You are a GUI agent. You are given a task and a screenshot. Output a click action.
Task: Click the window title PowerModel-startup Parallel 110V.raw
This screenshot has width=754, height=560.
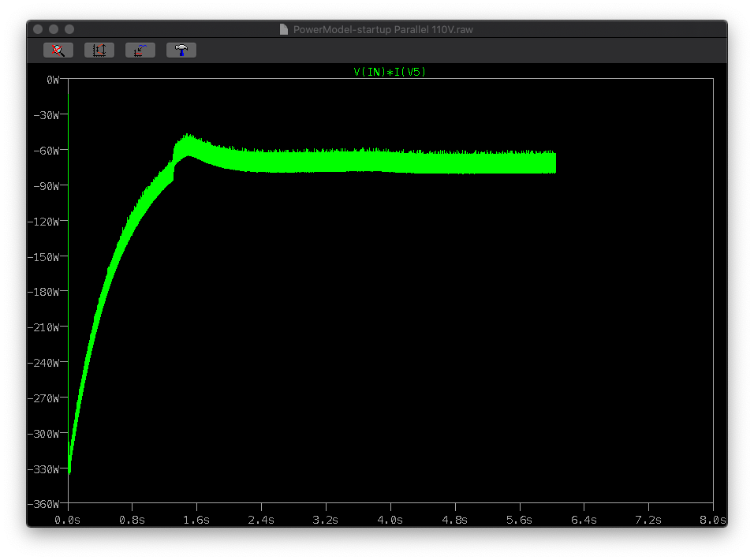point(383,30)
